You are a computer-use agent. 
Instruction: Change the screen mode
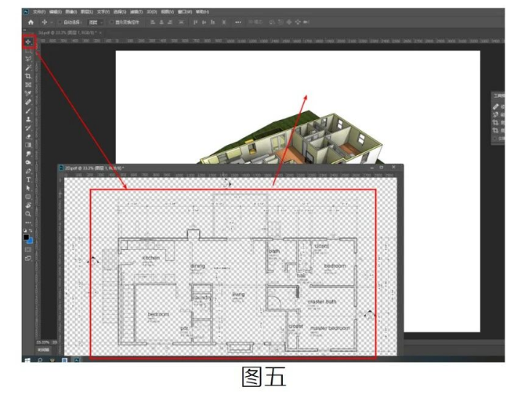28,259
